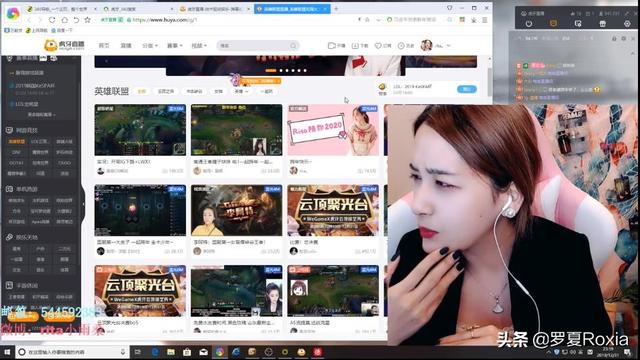Expand the 分类 dropdown in navigation
This screenshot has width=640, height=360.
[150, 46]
